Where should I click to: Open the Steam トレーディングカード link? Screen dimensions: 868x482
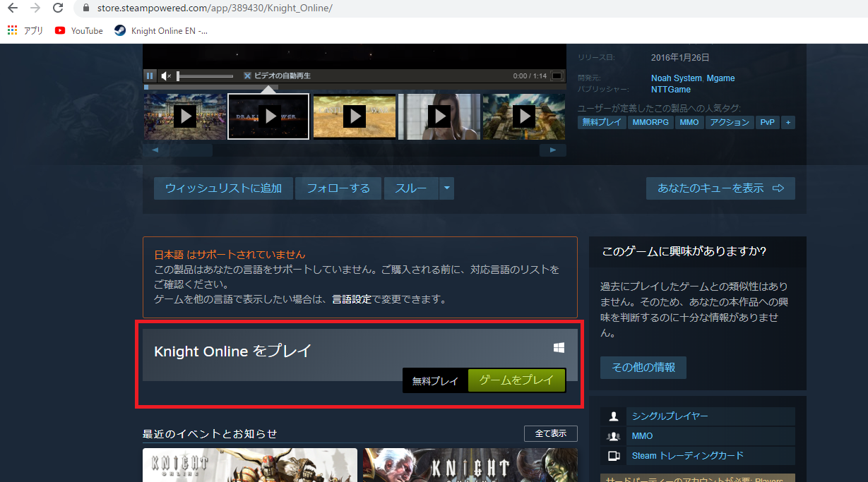(688, 456)
